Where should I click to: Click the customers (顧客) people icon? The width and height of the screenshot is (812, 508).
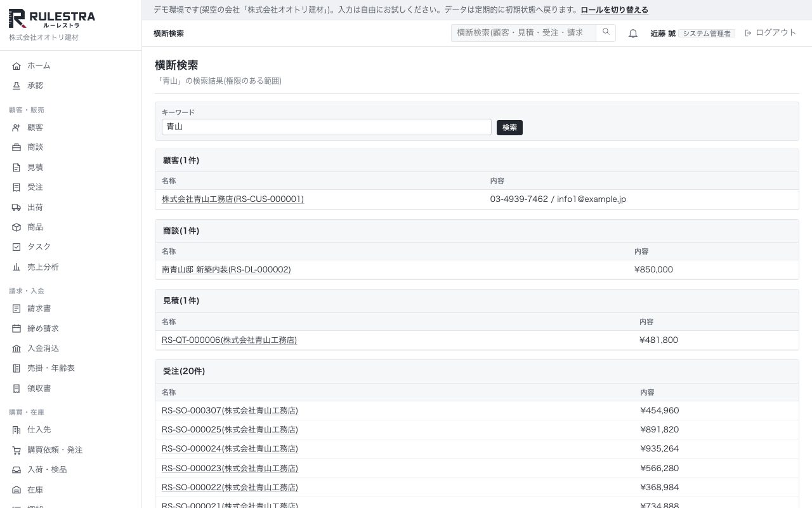[16, 128]
